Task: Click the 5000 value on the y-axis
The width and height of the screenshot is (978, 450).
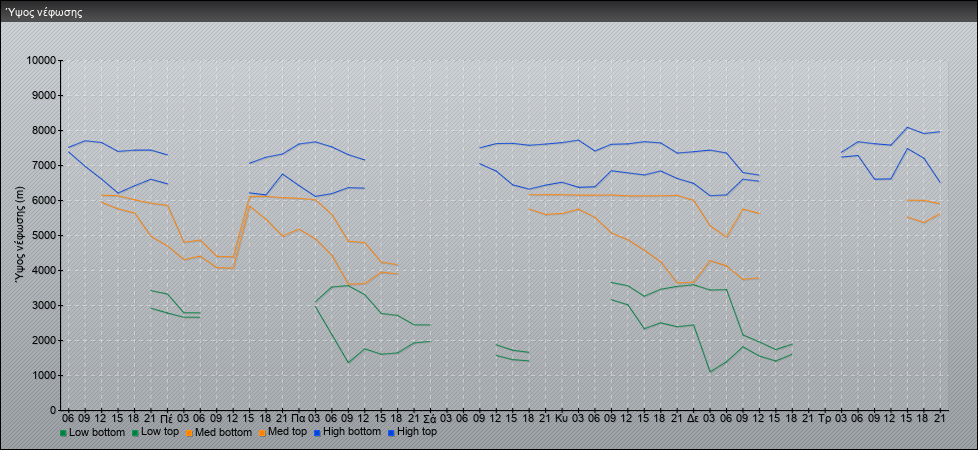Action: 44,235
